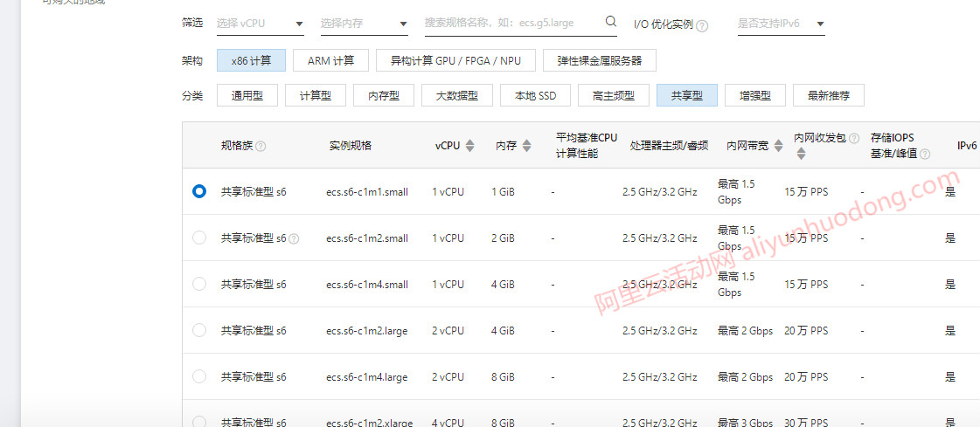The image size is (980, 427).
Task: Filter by 共享型 category
Action: [x=687, y=95]
